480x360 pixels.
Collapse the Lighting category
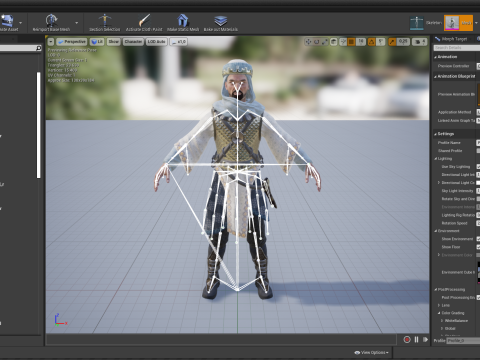click(x=436, y=159)
